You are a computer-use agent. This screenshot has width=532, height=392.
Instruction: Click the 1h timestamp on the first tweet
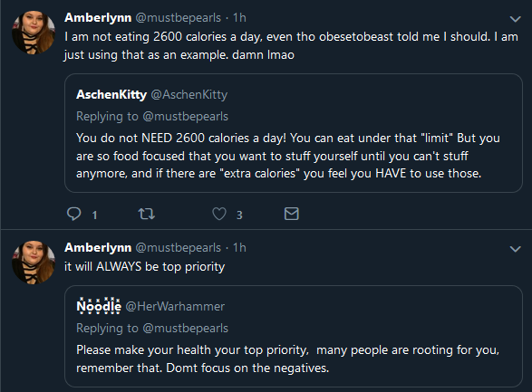coord(239,17)
